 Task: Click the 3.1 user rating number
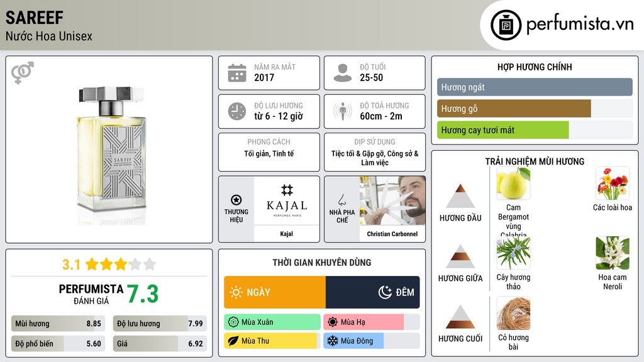coord(71,265)
